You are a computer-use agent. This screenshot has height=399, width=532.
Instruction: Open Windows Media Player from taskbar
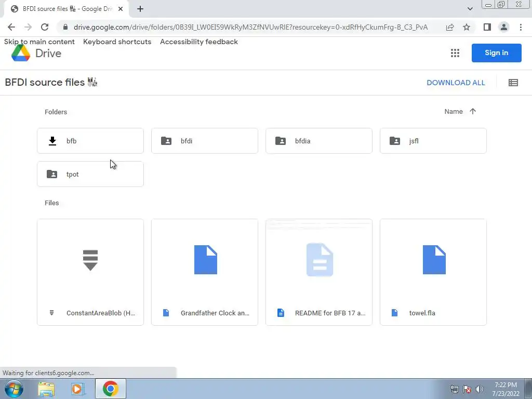coord(78,389)
